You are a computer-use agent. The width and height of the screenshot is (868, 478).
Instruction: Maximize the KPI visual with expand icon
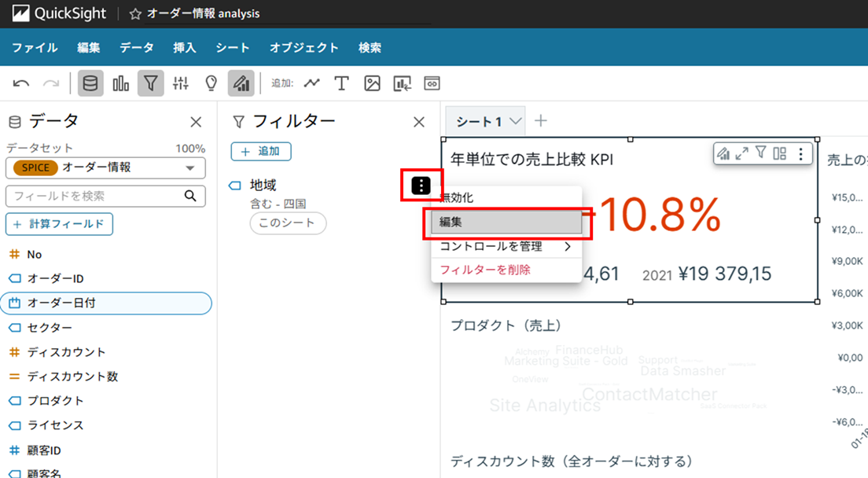pos(741,153)
